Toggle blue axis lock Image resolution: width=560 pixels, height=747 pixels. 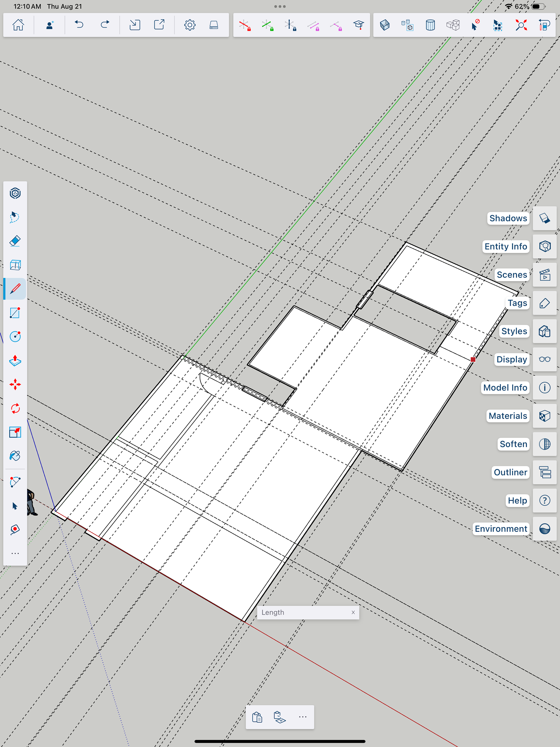pos(290,25)
